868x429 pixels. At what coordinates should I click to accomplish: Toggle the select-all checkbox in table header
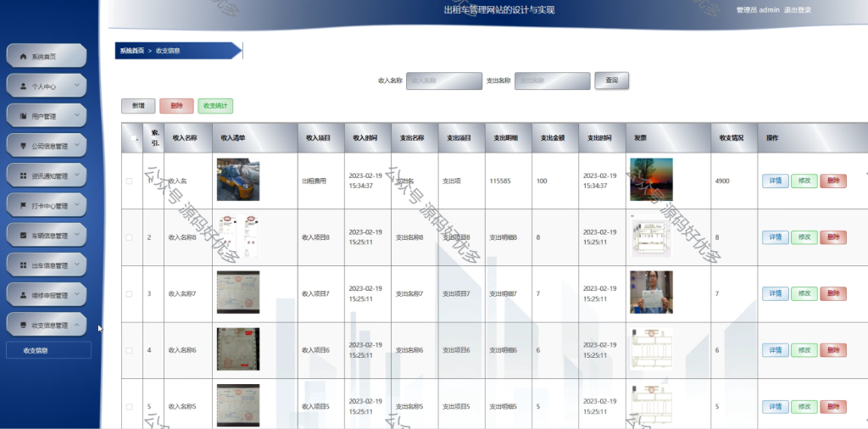133,138
